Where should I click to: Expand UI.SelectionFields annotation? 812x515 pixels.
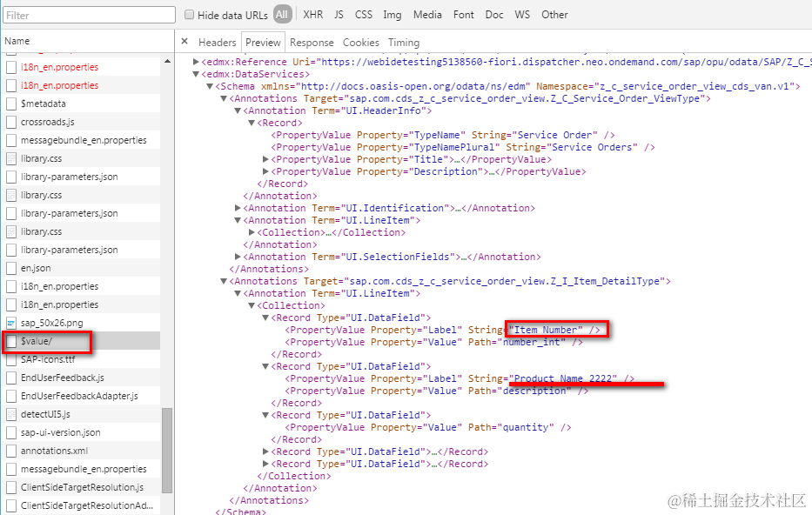click(x=238, y=257)
